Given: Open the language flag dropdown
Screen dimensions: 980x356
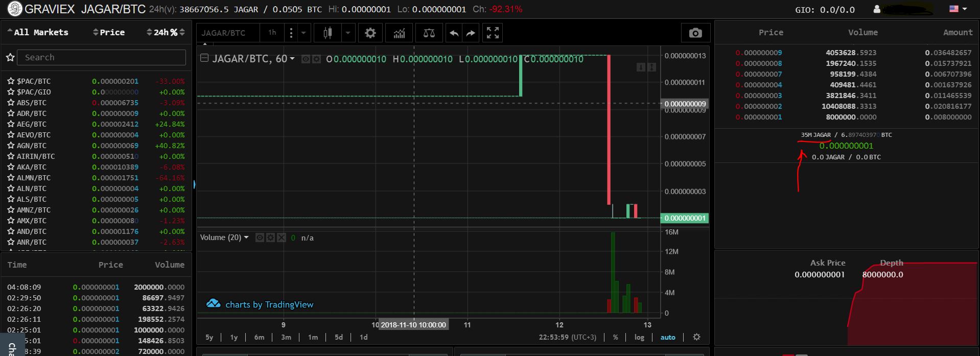Looking at the screenshot, I should (x=958, y=9).
